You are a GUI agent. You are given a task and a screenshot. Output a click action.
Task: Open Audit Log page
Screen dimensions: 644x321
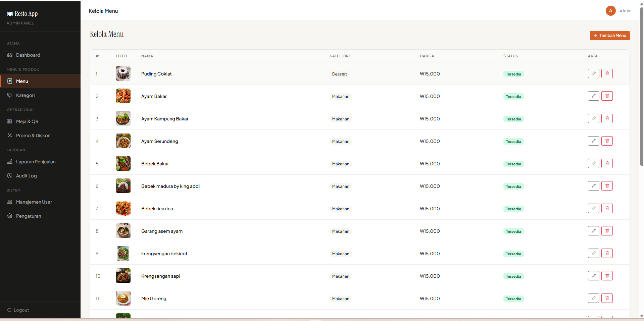tap(40, 176)
